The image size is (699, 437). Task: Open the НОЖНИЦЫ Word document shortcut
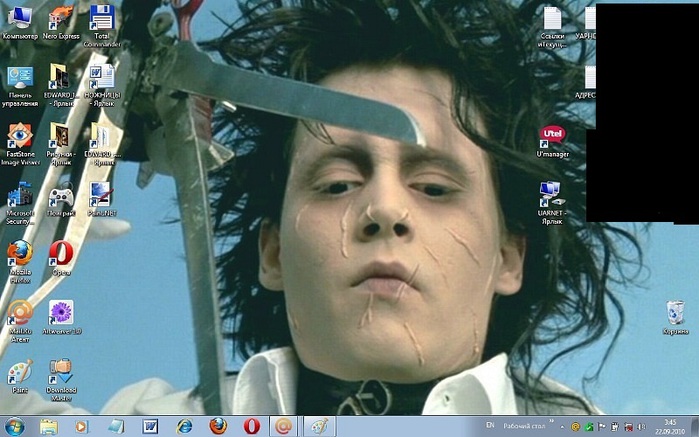[x=103, y=86]
